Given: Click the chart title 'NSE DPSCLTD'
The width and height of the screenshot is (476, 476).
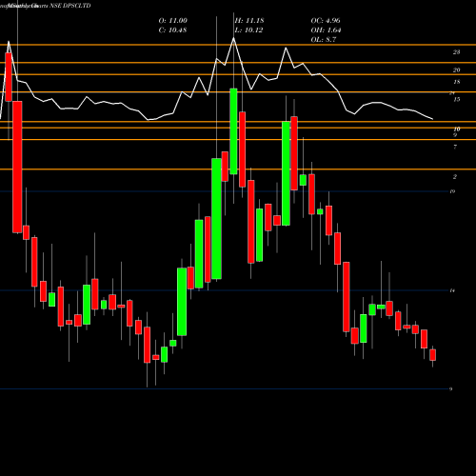Looking at the screenshot, I should pos(70,6).
